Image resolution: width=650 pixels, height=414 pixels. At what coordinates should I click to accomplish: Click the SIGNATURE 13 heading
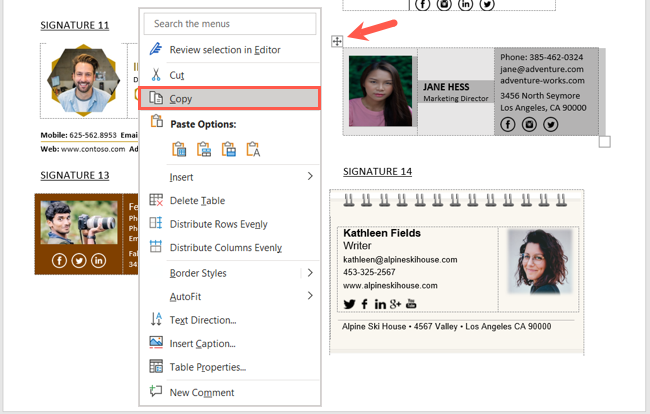(x=75, y=175)
